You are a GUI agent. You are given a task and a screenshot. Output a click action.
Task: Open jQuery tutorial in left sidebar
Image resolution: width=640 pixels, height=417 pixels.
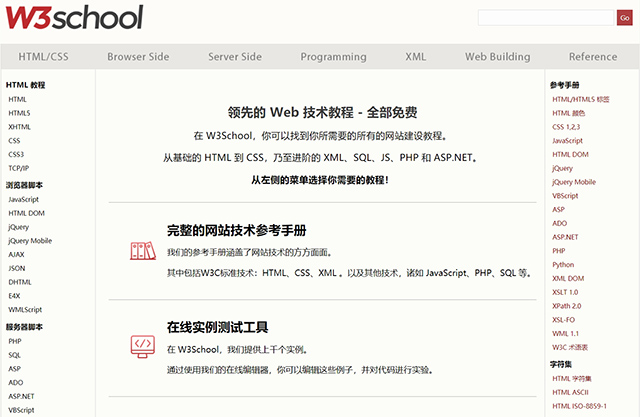click(18, 227)
